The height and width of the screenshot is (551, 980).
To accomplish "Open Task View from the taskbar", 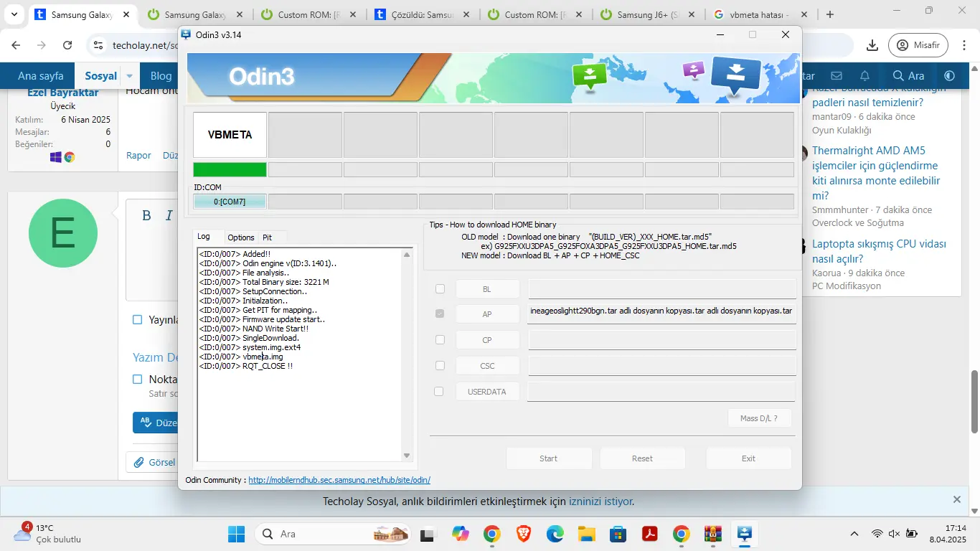I will (428, 534).
